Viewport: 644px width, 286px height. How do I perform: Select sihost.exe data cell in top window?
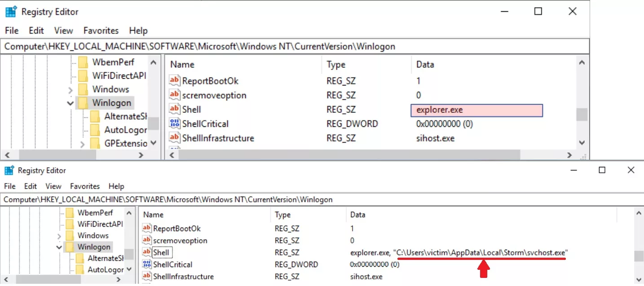click(x=435, y=138)
